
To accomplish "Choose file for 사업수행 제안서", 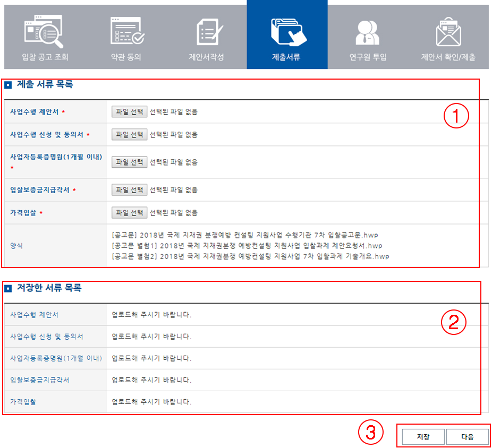I will 129,112.
